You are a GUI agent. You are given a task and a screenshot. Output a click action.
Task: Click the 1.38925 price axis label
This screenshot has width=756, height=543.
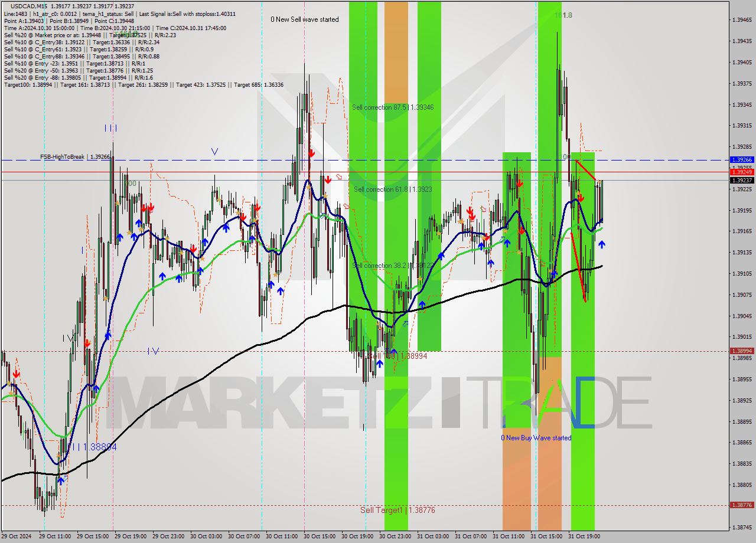[742, 400]
